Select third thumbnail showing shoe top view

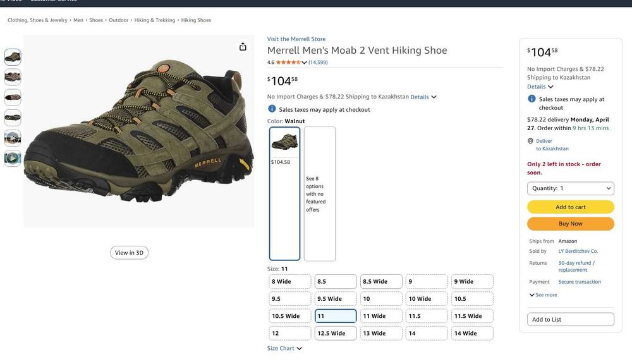(13, 97)
